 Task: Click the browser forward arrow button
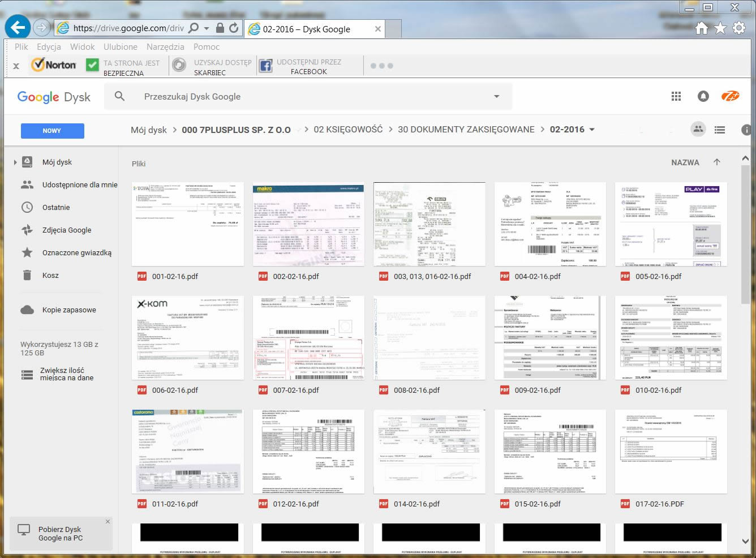(41, 27)
